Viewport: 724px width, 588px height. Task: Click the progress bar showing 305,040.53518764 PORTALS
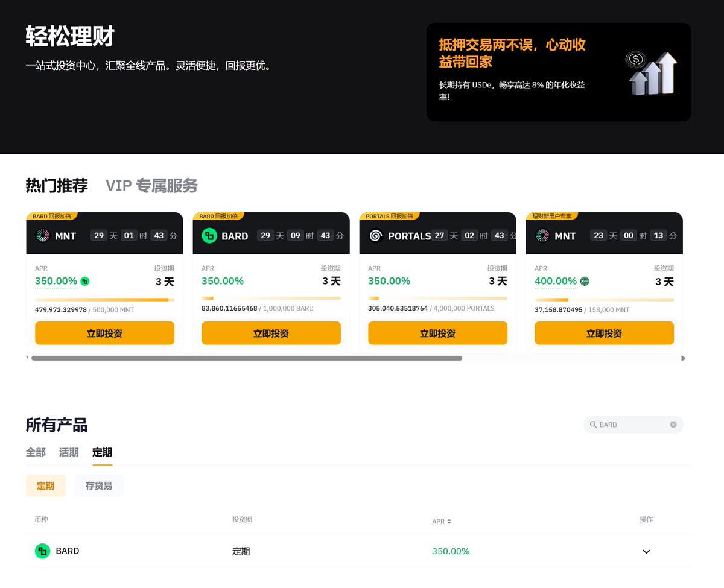click(437, 298)
